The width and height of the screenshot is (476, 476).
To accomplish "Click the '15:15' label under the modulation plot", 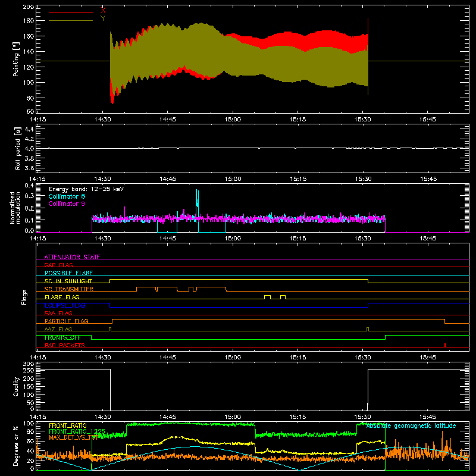I will [298, 239].
